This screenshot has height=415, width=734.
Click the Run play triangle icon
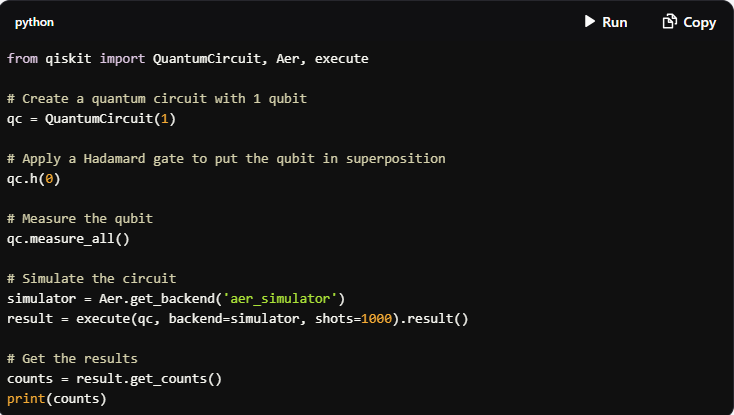click(x=590, y=22)
